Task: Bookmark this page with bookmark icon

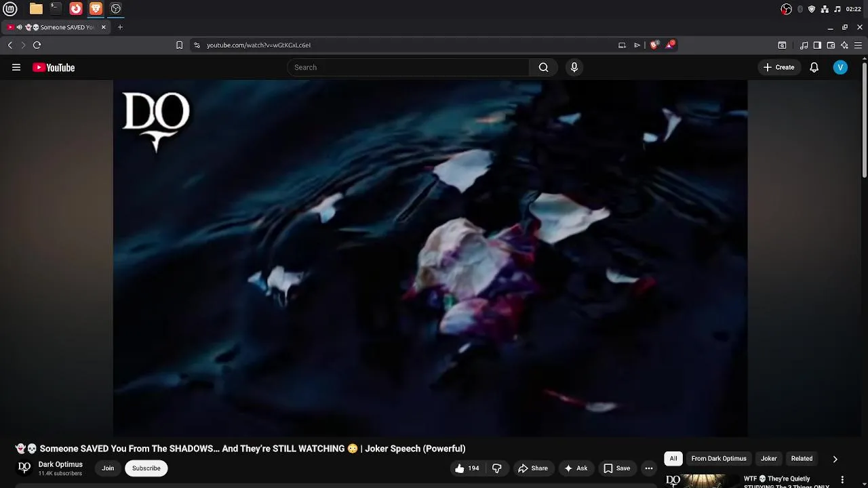Action: pyautogui.click(x=179, y=45)
